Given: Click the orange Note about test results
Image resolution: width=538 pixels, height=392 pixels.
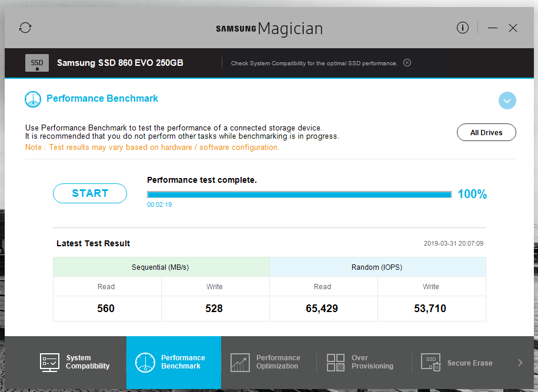Looking at the screenshot, I should [152, 148].
